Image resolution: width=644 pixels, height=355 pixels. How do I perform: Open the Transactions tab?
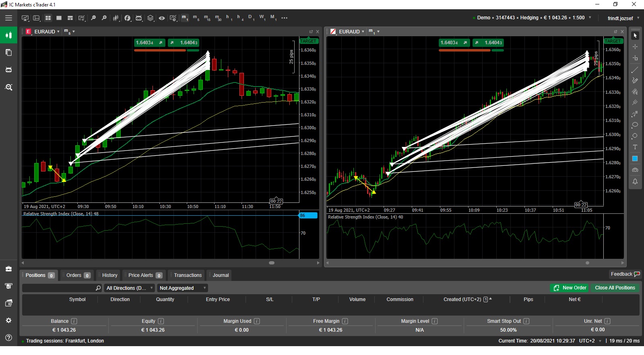tap(188, 275)
